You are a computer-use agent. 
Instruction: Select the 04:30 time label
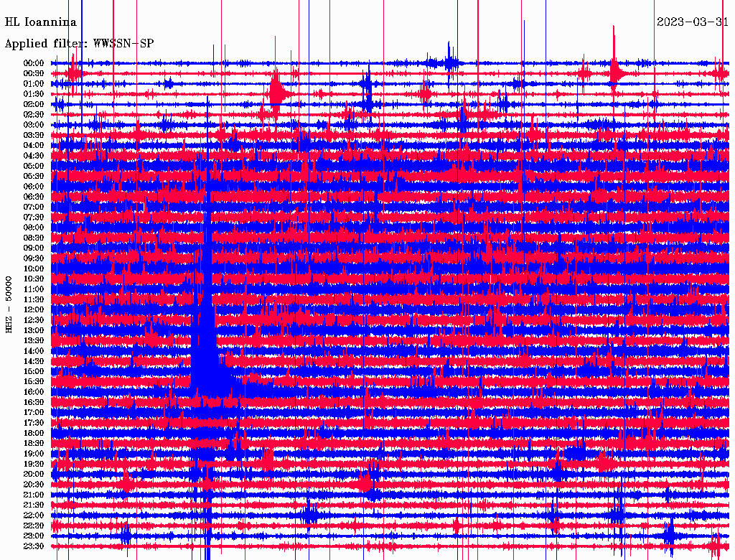[x=34, y=156]
